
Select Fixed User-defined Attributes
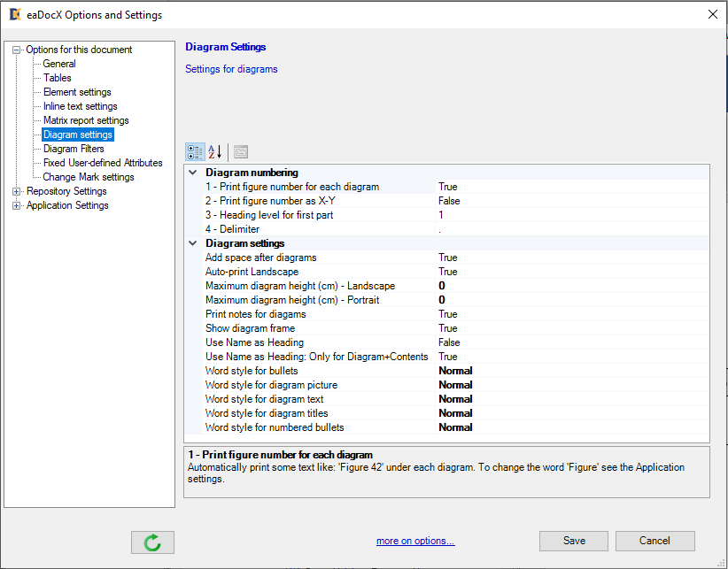(x=103, y=163)
